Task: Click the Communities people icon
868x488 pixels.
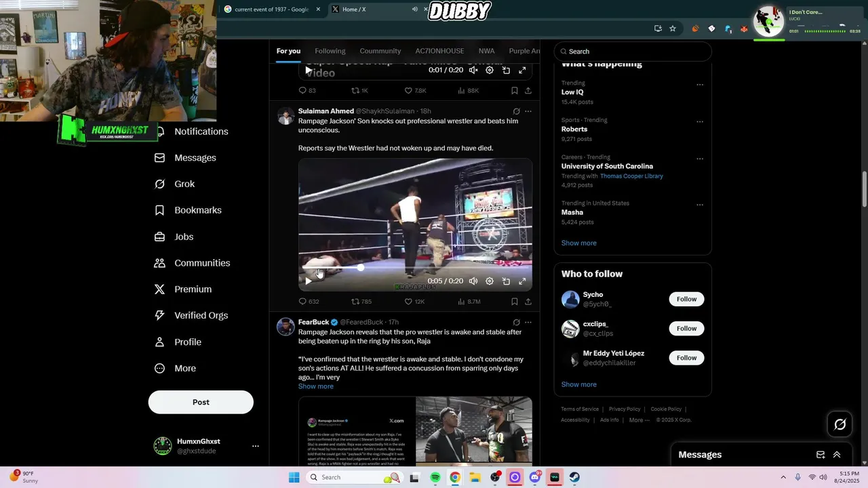Action: tap(159, 263)
